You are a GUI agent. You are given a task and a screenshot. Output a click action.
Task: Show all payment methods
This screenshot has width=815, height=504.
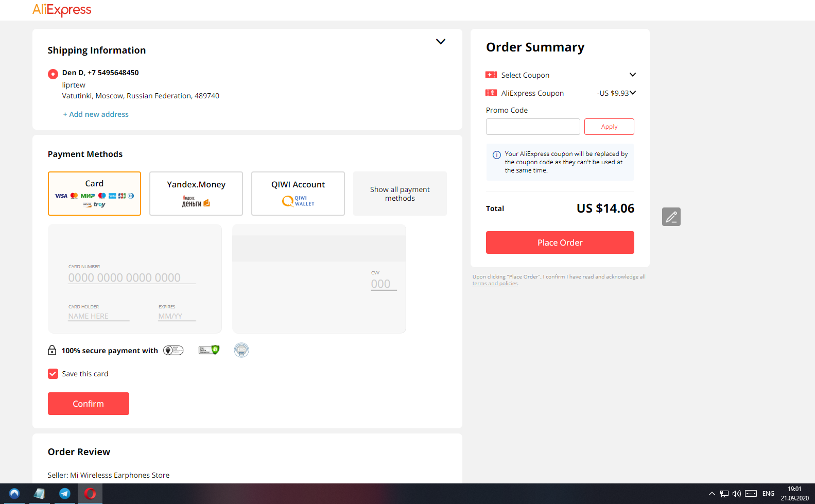click(x=400, y=194)
